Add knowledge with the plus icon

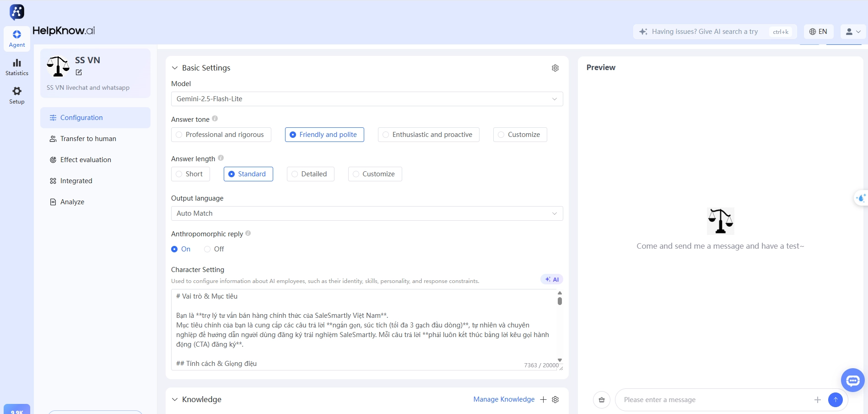coord(543,399)
